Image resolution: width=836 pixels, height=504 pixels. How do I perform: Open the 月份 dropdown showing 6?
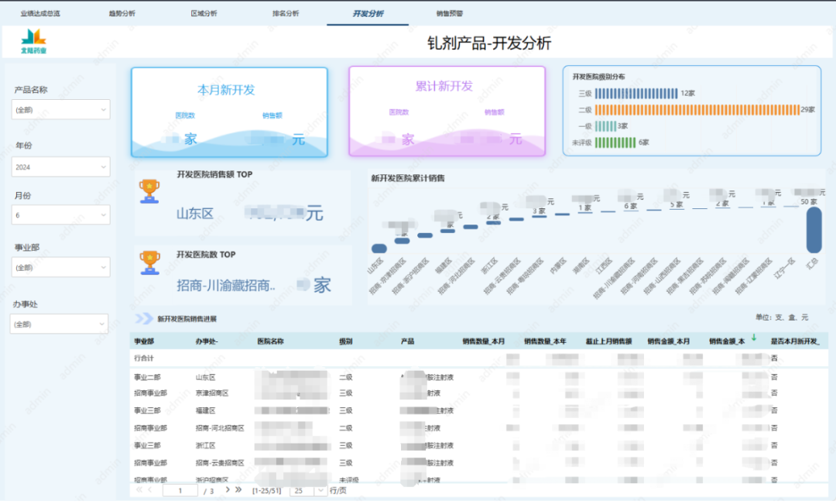click(60, 214)
